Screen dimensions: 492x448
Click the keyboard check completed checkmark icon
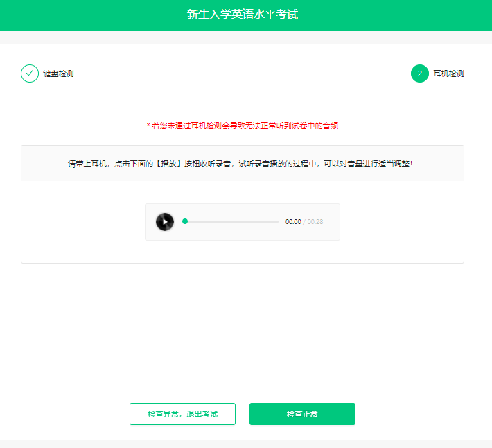tap(30, 74)
